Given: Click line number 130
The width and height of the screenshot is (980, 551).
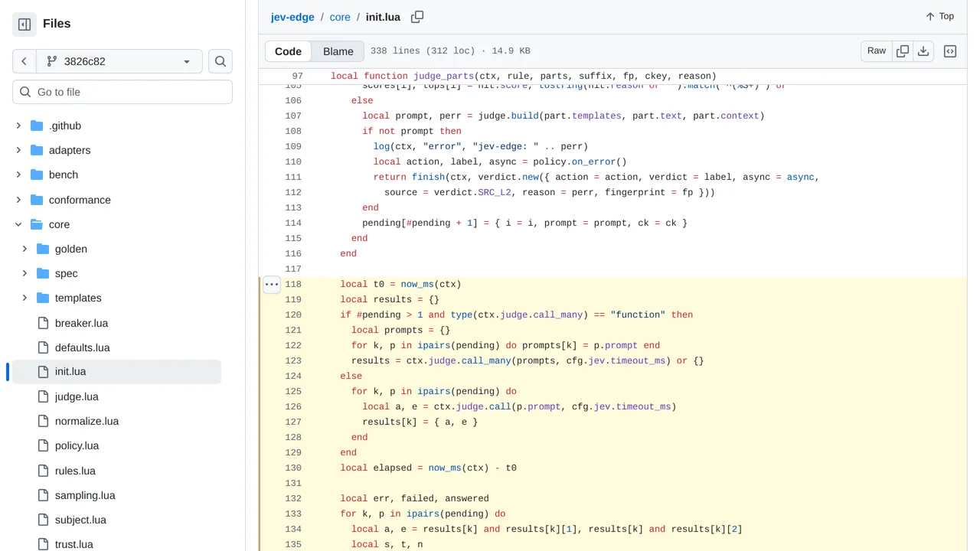Looking at the screenshot, I should pos(293,468).
